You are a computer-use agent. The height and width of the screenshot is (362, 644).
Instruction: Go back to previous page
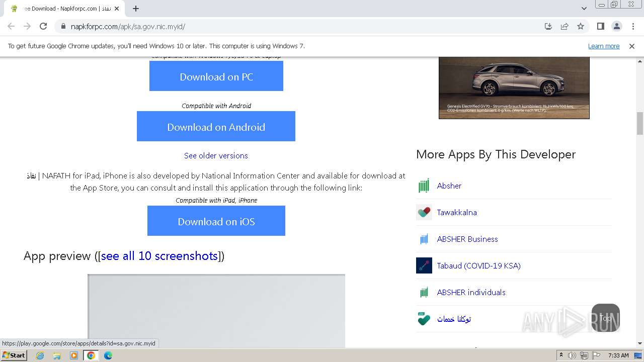(x=11, y=27)
